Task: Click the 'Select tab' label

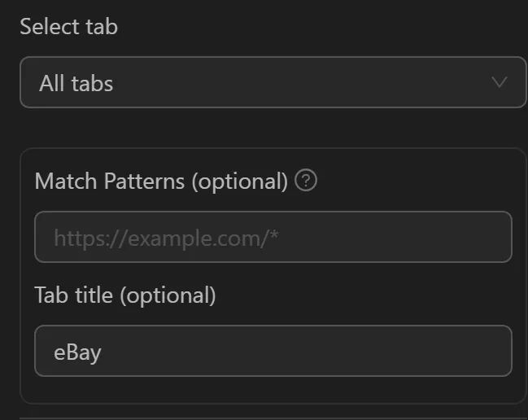Action: click(68, 26)
